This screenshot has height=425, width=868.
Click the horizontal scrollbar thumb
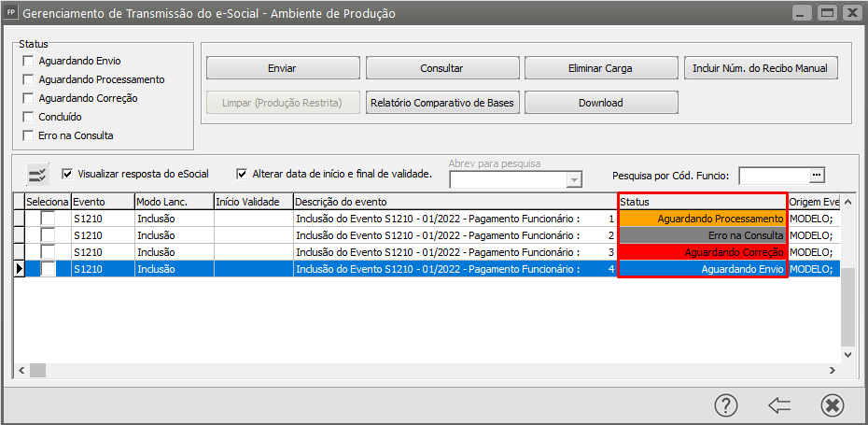click(37, 370)
